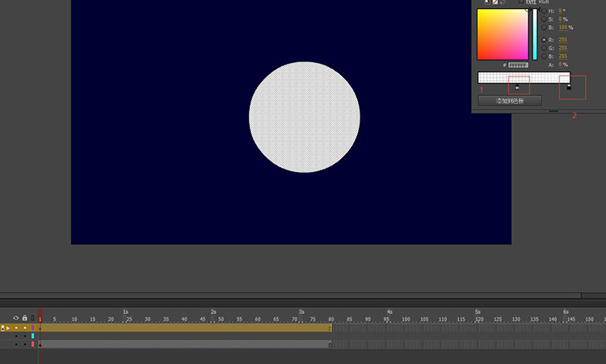Viewport: 606px width, 364px height.
Task: Click frame 50 on the timeline ruler
Action: (221, 320)
